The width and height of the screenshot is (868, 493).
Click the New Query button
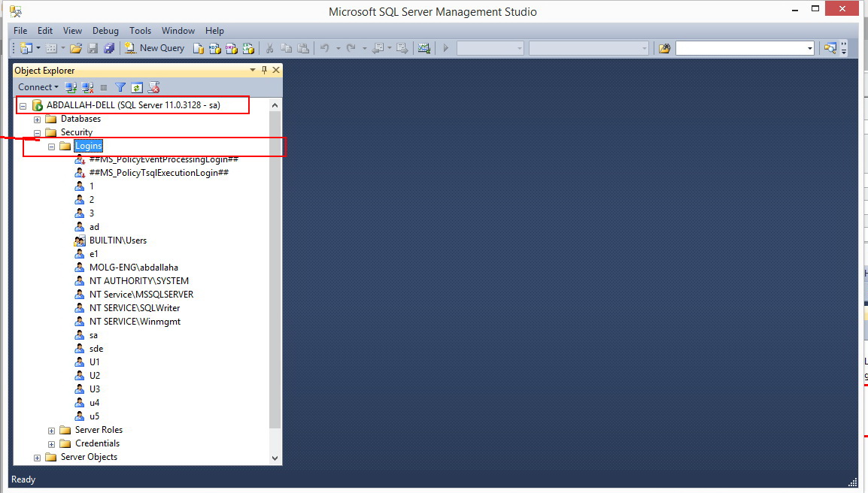coord(154,48)
